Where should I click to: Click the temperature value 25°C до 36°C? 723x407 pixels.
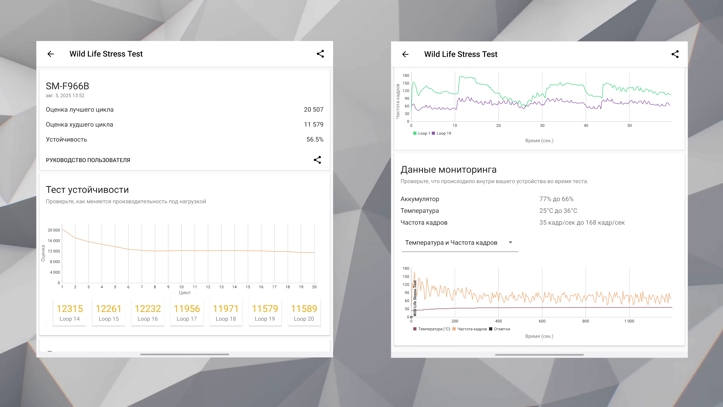[x=558, y=211]
